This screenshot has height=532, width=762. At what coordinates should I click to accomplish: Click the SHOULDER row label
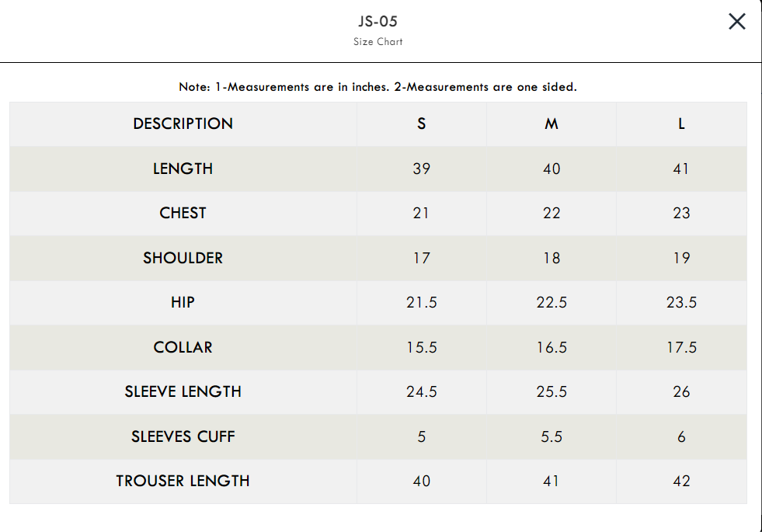pos(183,258)
